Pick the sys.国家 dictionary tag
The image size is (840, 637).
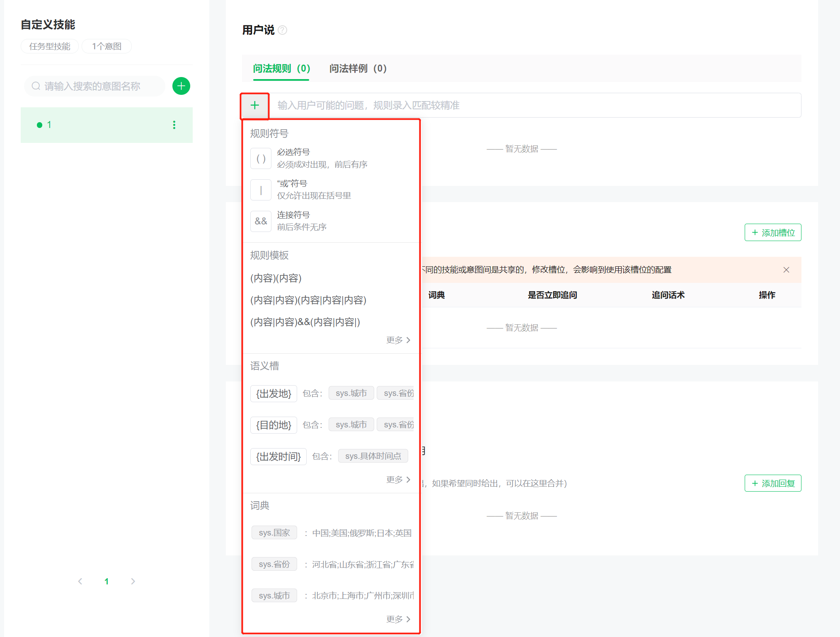pyautogui.click(x=274, y=533)
